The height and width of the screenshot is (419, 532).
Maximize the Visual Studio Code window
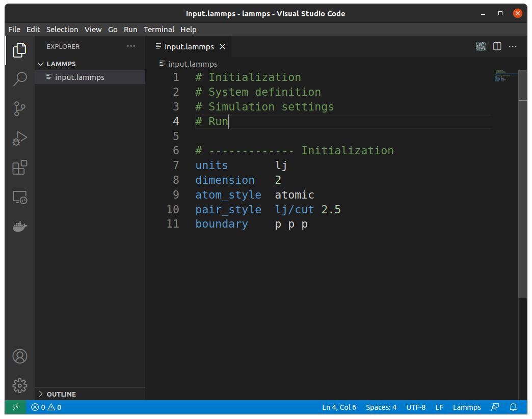[500, 13]
